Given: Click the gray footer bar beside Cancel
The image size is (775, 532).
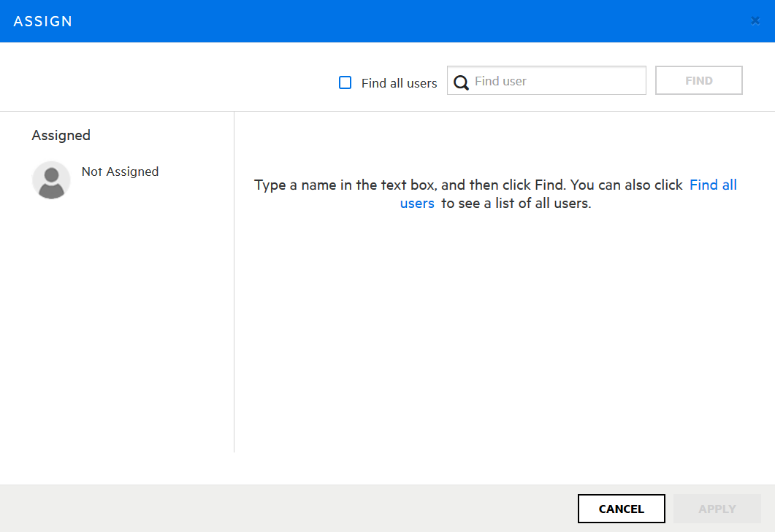Looking at the screenshot, I should pos(292,509).
